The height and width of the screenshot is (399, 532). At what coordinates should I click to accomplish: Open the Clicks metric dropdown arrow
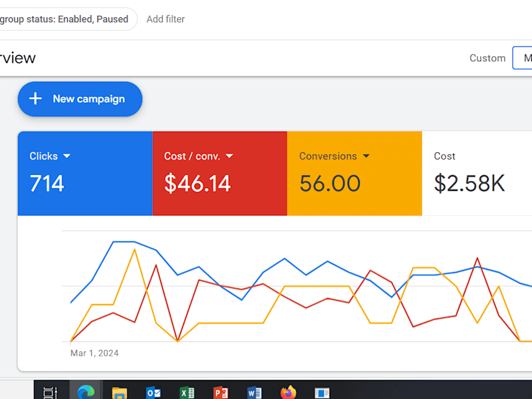point(67,156)
